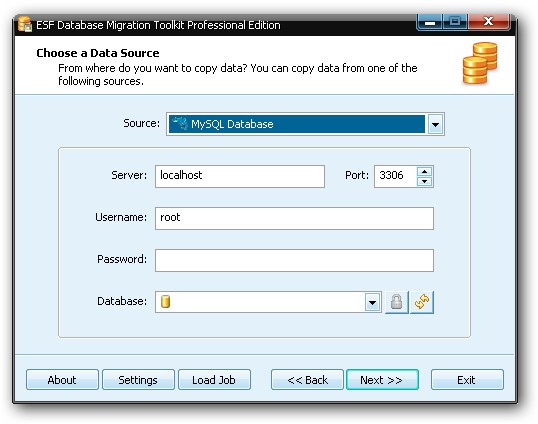The width and height of the screenshot is (538, 424).
Task: Go back with << Back button
Action: (307, 380)
